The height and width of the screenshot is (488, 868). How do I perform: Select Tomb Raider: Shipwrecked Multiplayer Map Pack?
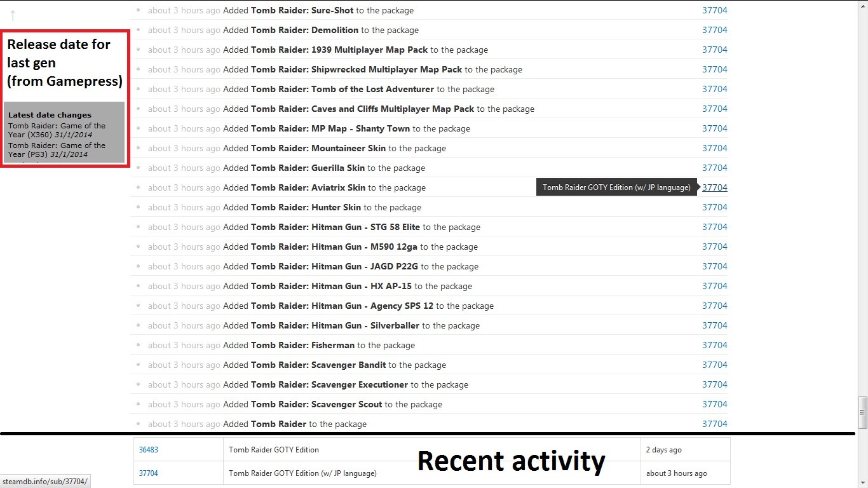coord(356,70)
